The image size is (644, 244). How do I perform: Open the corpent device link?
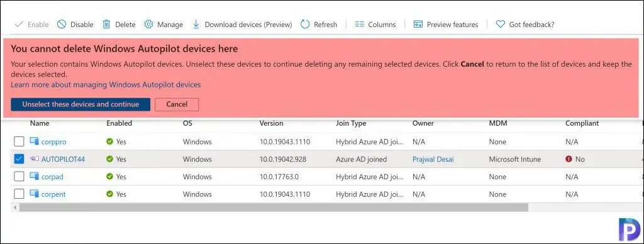tap(53, 194)
